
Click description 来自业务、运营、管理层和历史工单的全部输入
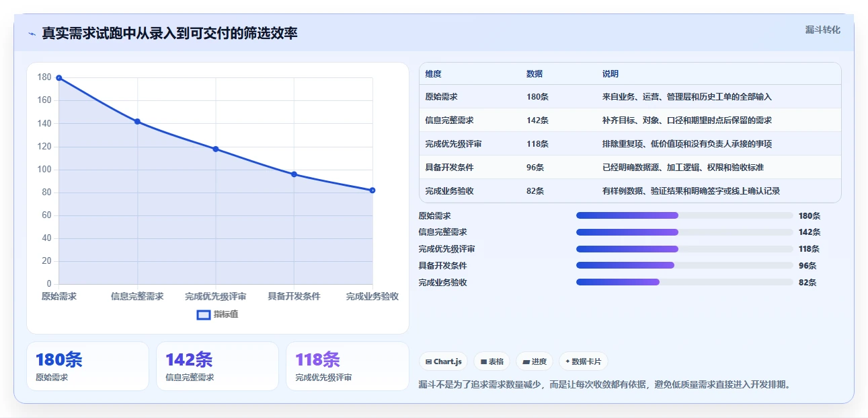[687, 97]
